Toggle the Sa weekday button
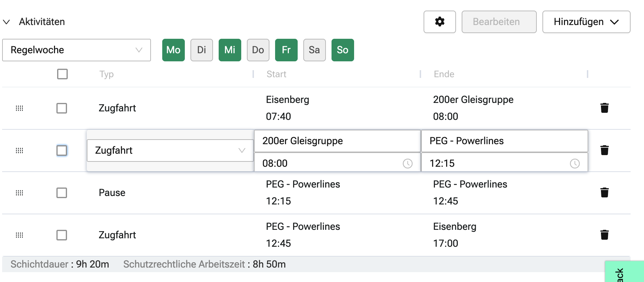644x282 pixels. [314, 50]
